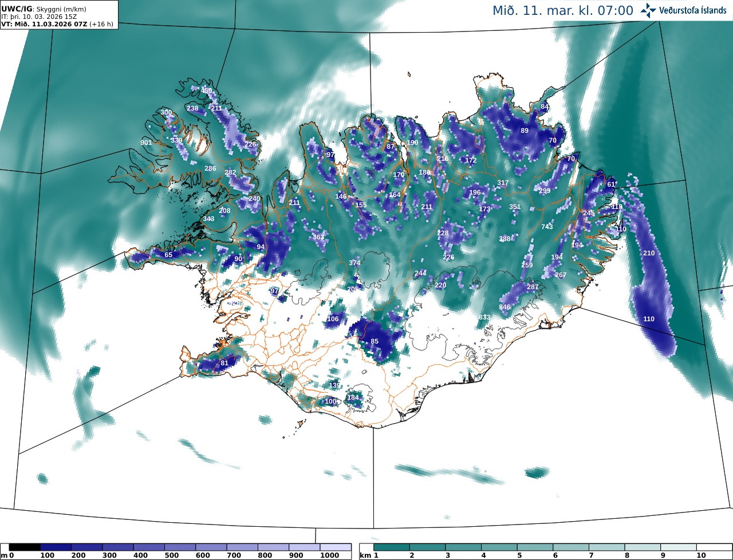Click the 343 visibility value on the map
Viewport: 733px width, 560px height.
point(208,219)
